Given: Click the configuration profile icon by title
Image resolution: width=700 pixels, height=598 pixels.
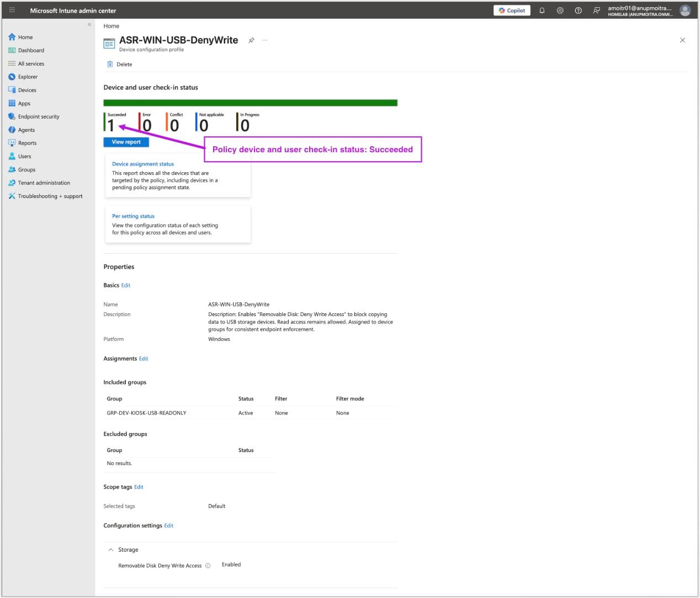Looking at the screenshot, I should (109, 43).
